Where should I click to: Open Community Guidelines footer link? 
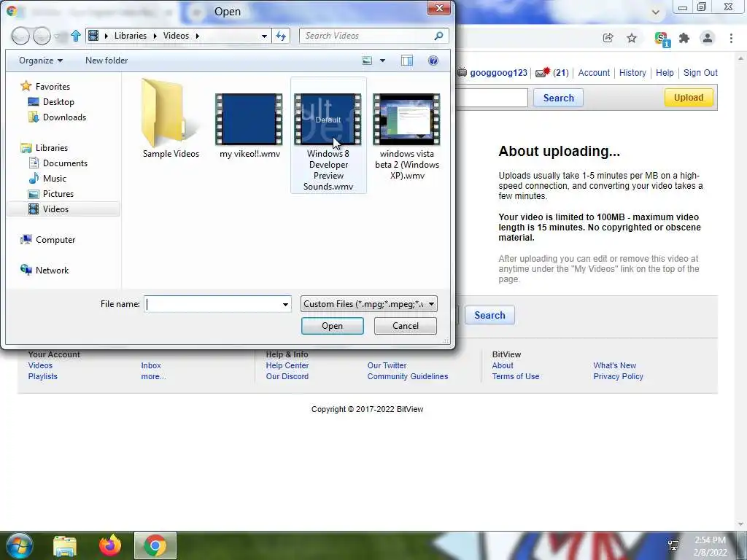coord(407,376)
